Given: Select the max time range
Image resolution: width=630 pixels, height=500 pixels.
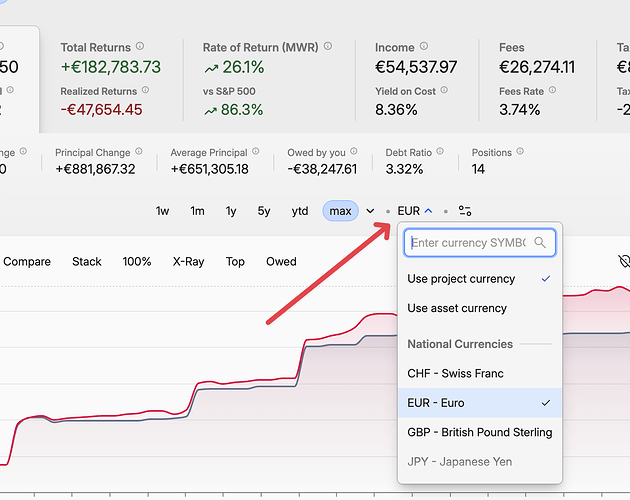Looking at the screenshot, I should (340, 211).
